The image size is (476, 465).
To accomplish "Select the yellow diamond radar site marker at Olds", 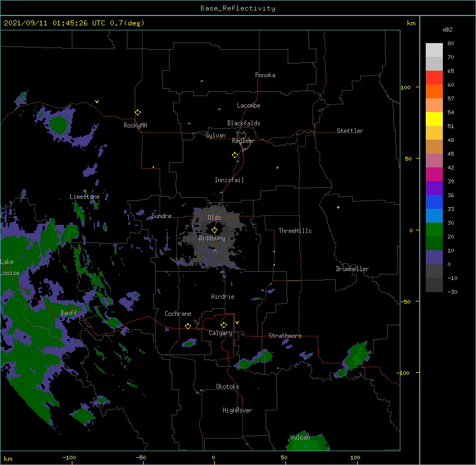I will (x=214, y=230).
